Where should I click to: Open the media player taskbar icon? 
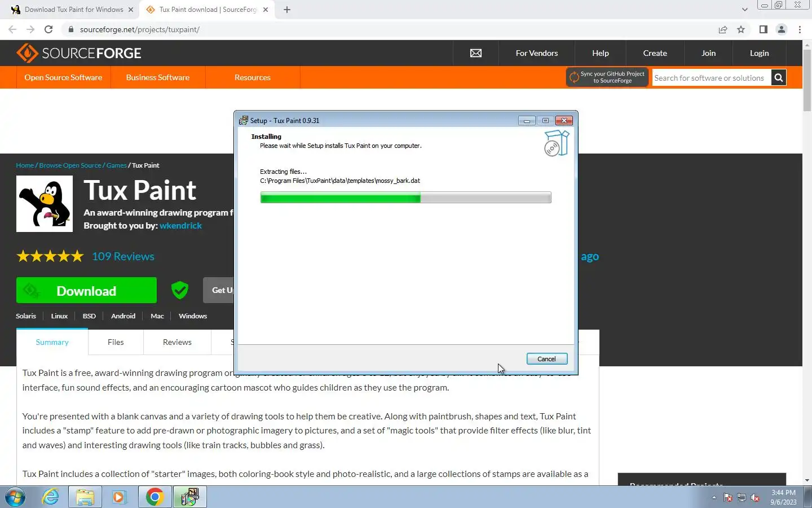tap(120, 497)
